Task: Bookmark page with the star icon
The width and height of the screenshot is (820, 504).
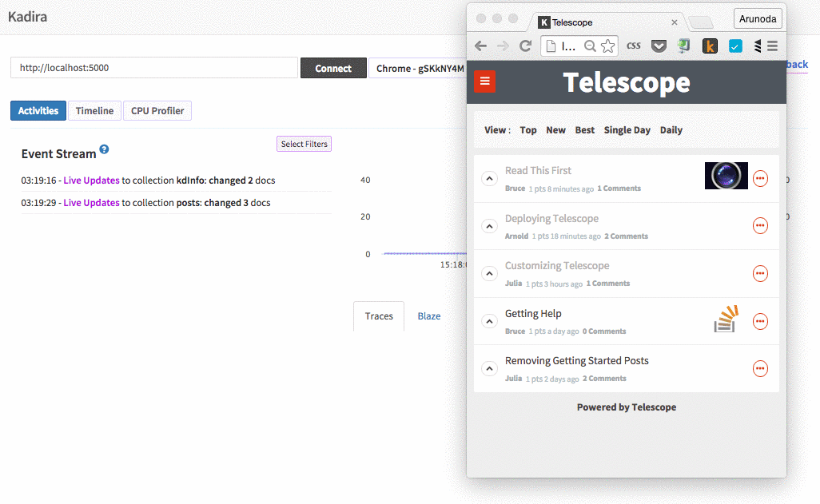Action: tap(607, 46)
